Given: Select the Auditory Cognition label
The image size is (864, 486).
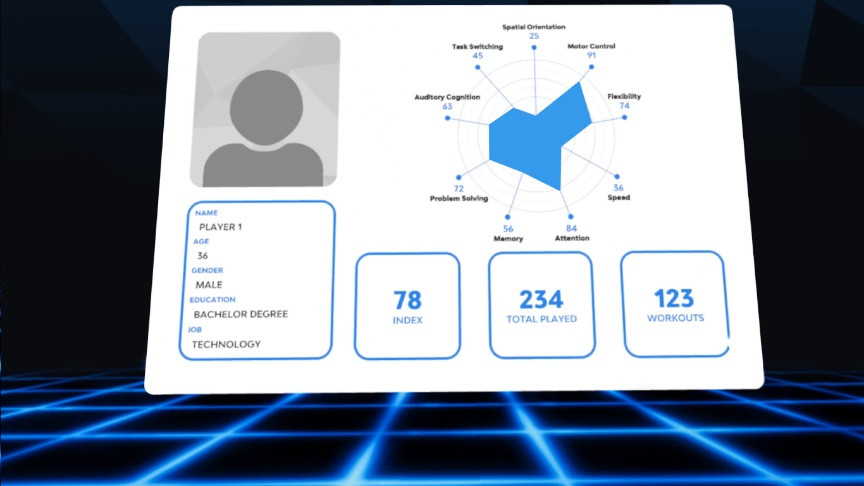Looking at the screenshot, I should 447,97.
